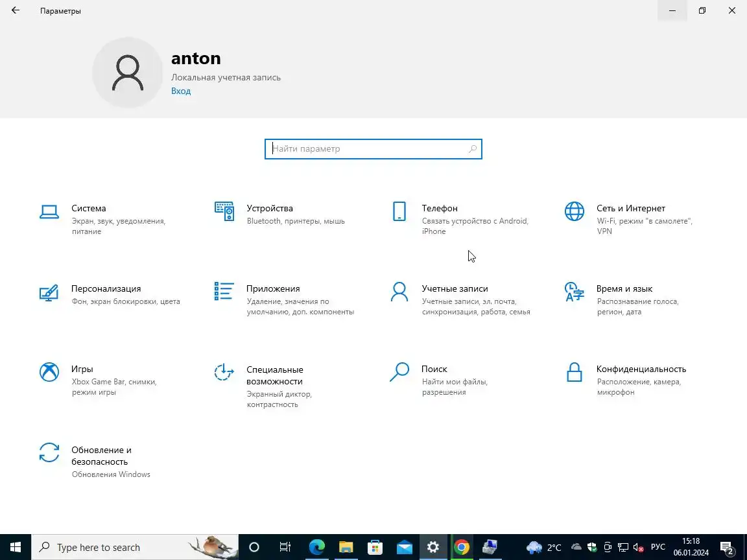Click the Вход sign-in link
The width and height of the screenshot is (747, 560).
(181, 91)
